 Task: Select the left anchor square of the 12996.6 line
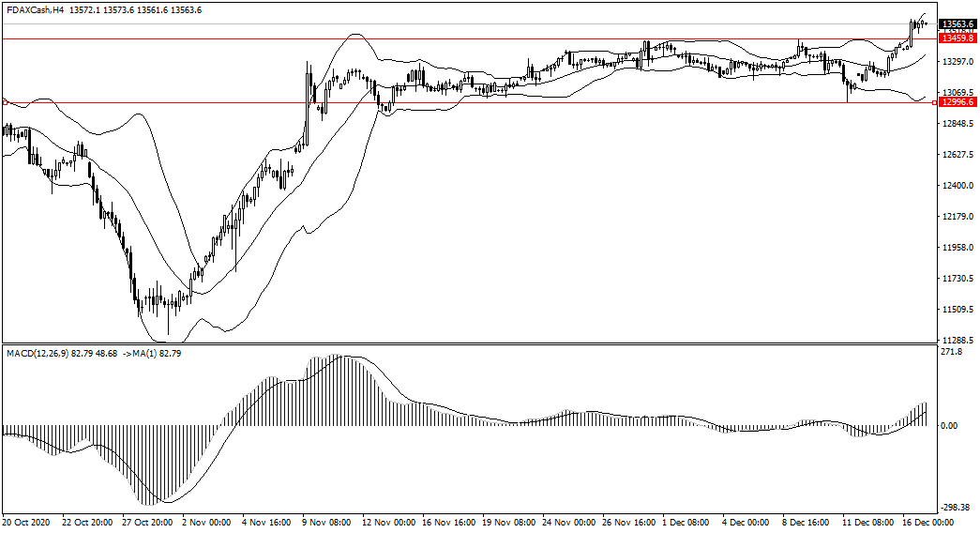click(x=4, y=101)
